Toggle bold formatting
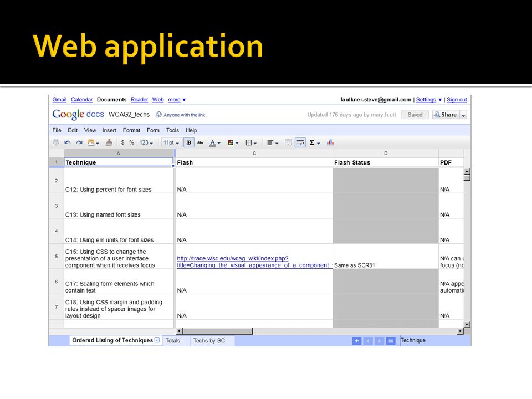 click(189, 142)
